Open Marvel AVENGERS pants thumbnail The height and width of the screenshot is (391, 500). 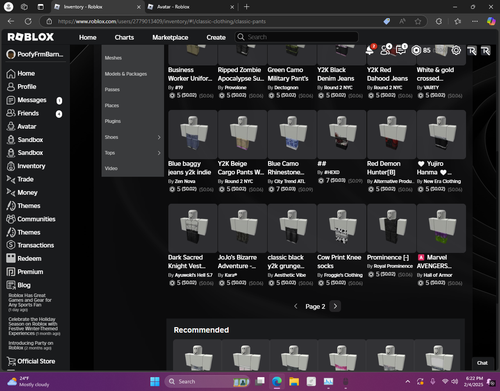[441, 228]
